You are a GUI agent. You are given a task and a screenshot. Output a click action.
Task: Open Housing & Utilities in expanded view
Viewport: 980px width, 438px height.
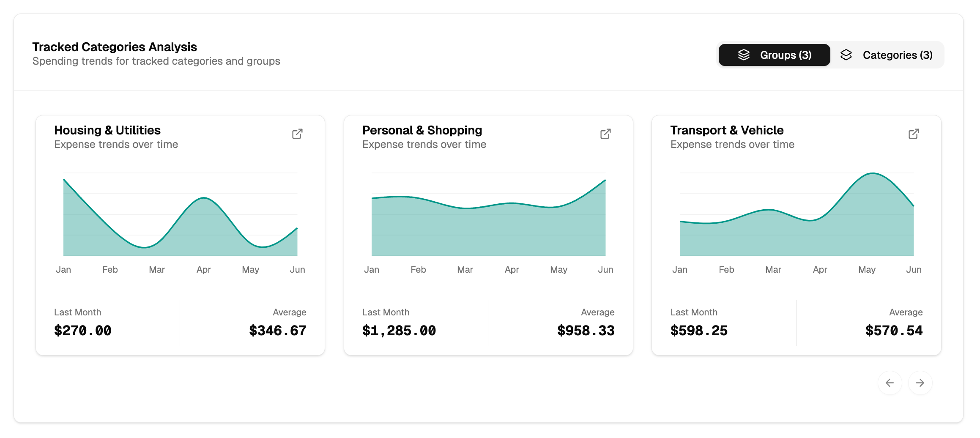pyautogui.click(x=297, y=134)
